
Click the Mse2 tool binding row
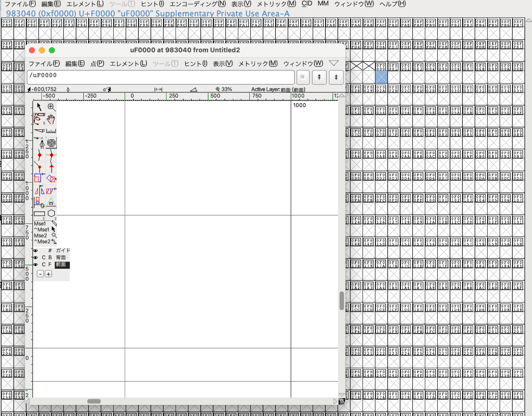pos(45,236)
